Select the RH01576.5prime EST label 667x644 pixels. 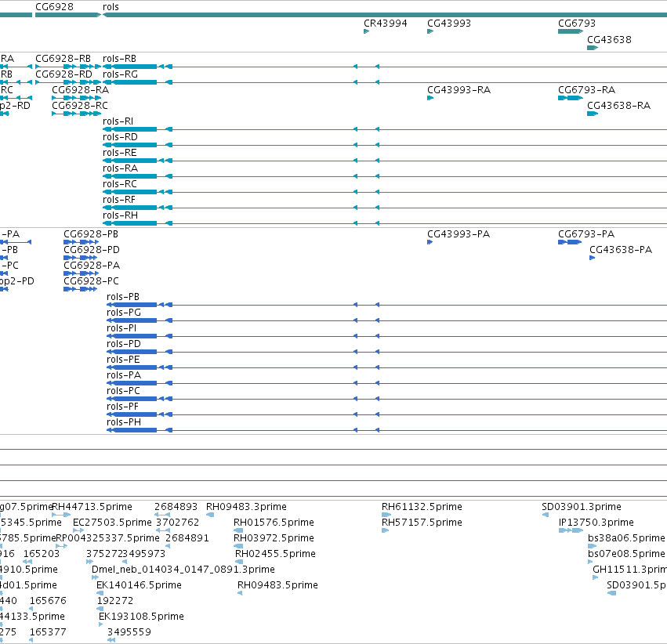tap(274, 523)
